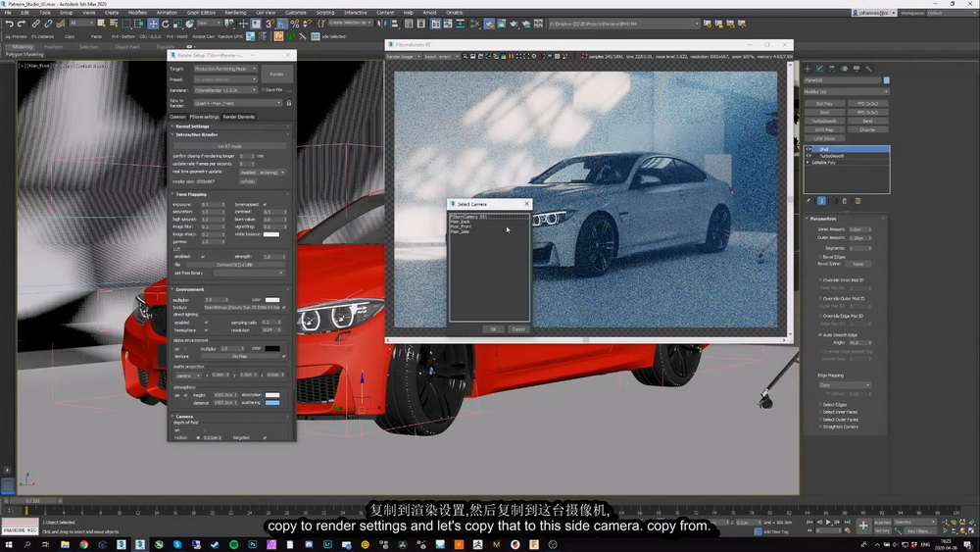Image resolution: width=980 pixels, height=552 pixels.
Task: Select the Link tool icon
Action: 35,24
